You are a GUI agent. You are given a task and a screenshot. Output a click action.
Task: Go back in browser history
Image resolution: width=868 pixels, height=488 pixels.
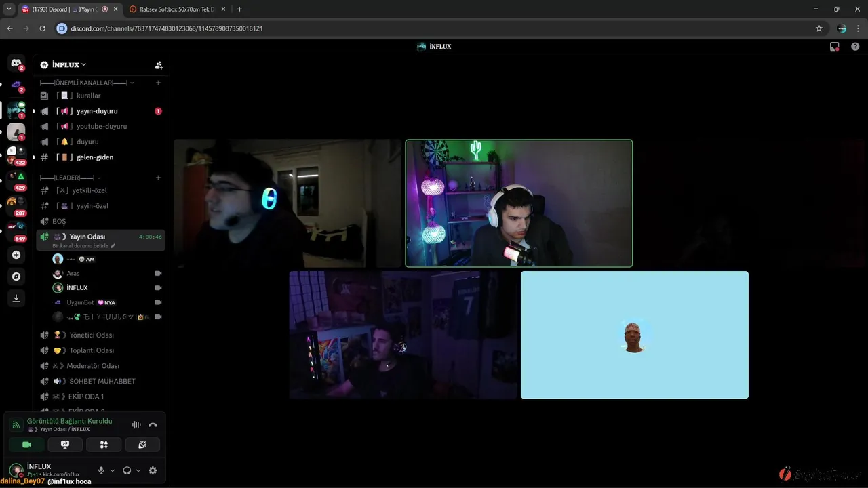[10, 28]
